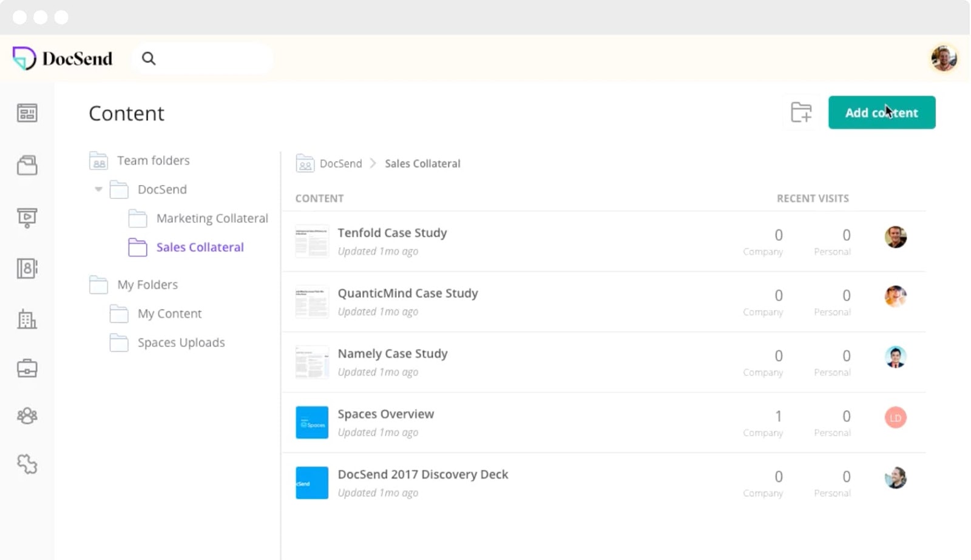This screenshot has height=560, width=971.
Task: Click the CONTENT column header
Action: point(319,198)
